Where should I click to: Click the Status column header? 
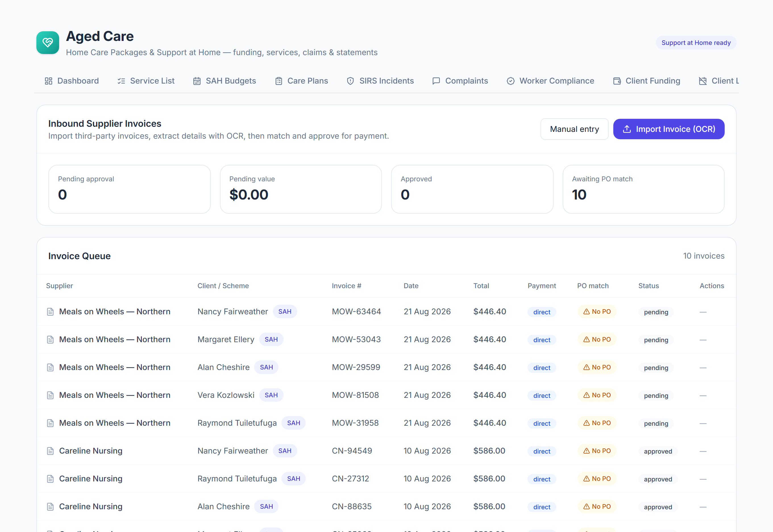[x=649, y=286]
